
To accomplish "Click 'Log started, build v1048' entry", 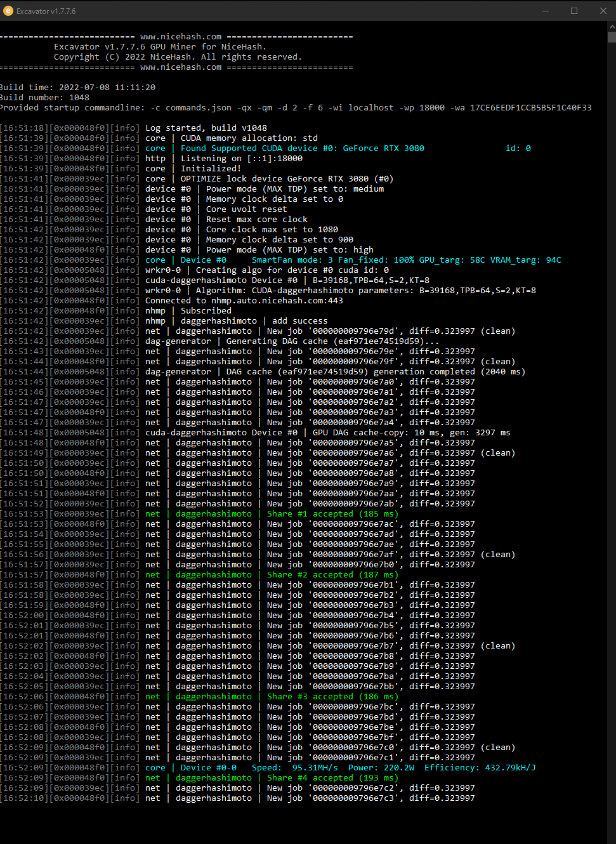I will pos(133,128).
